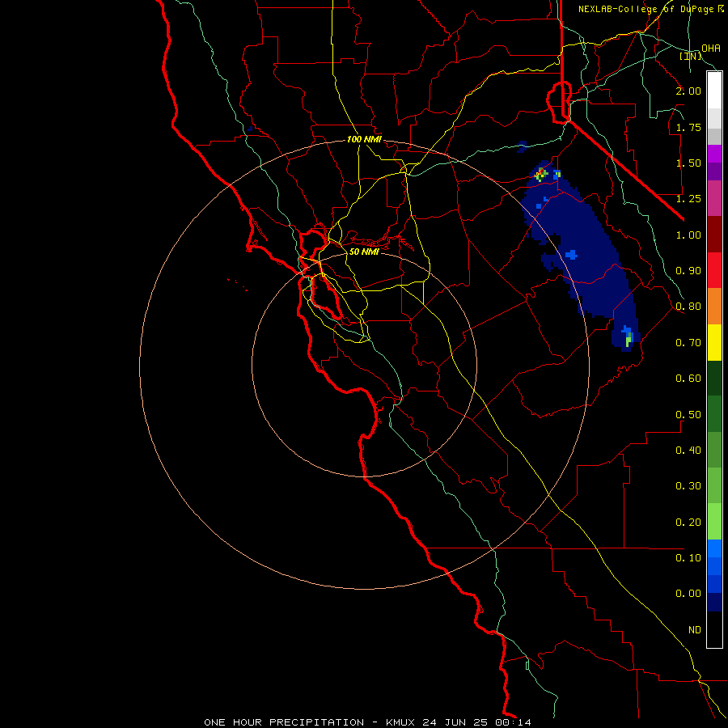
Task: Click the 100 NMI range ring label
Action: pyautogui.click(x=364, y=139)
